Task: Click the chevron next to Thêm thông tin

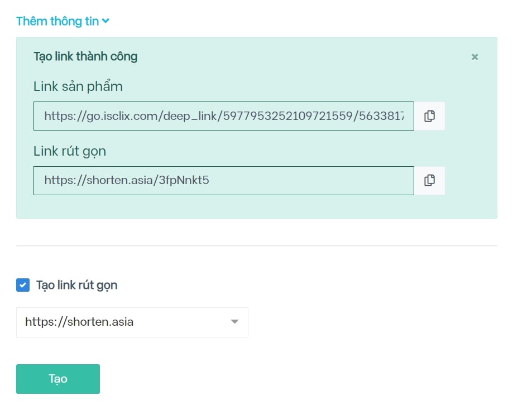Action: click(106, 21)
